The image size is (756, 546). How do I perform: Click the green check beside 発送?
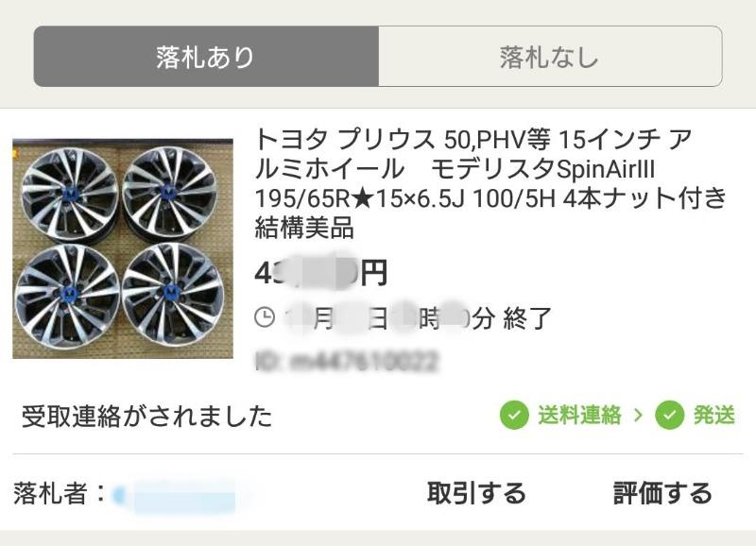[669, 415]
